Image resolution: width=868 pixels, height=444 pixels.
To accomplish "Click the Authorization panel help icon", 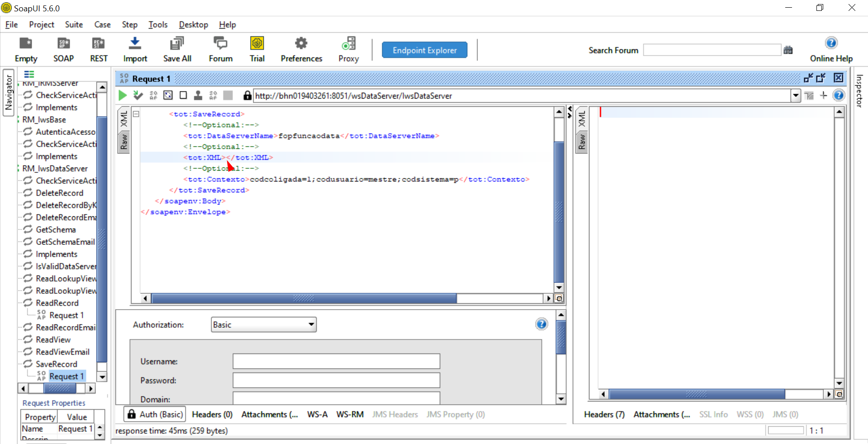I will pyautogui.click(x=541, y=324).
